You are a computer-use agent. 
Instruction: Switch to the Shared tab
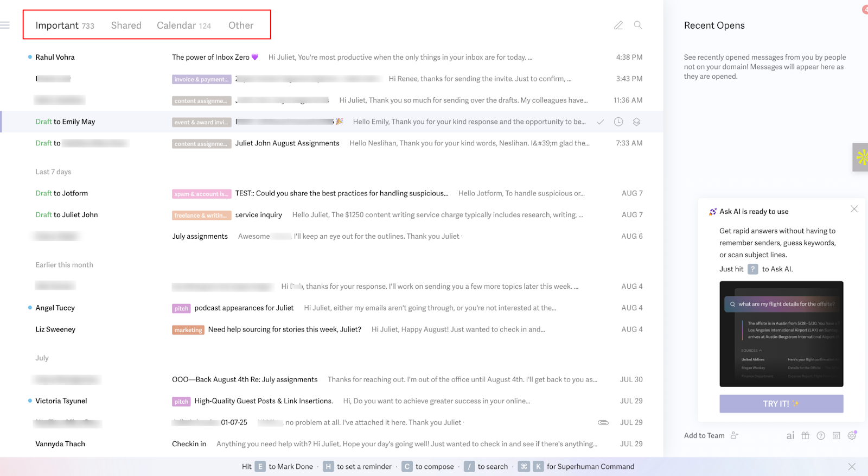coord(126,26)
